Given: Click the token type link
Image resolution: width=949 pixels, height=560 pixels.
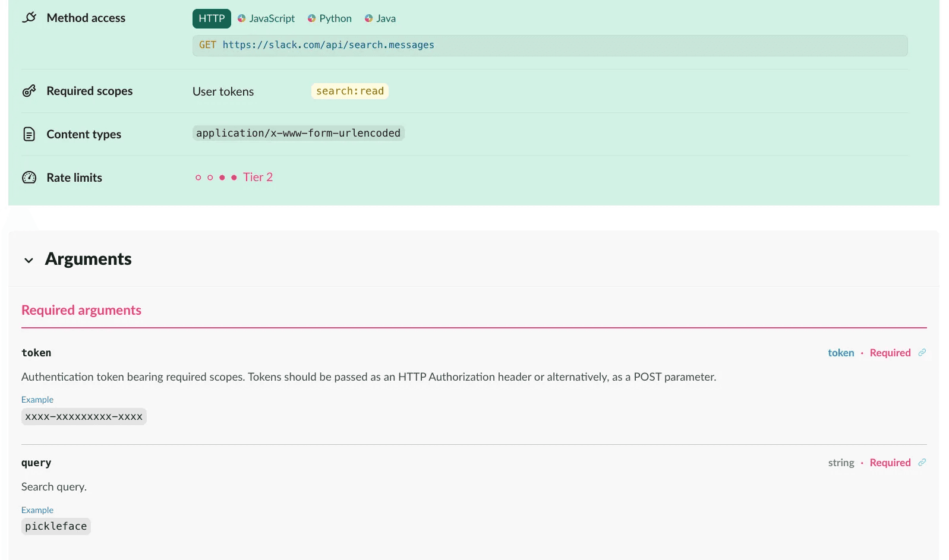Looking at the screenshot, I should 841,353.
